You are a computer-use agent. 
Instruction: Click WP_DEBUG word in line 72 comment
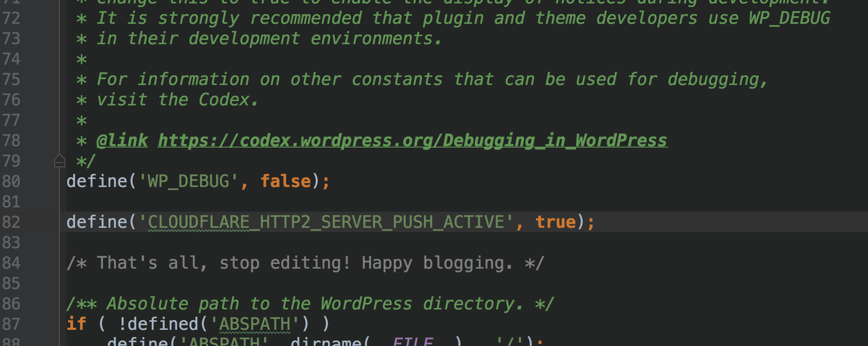tap(789, 18)
